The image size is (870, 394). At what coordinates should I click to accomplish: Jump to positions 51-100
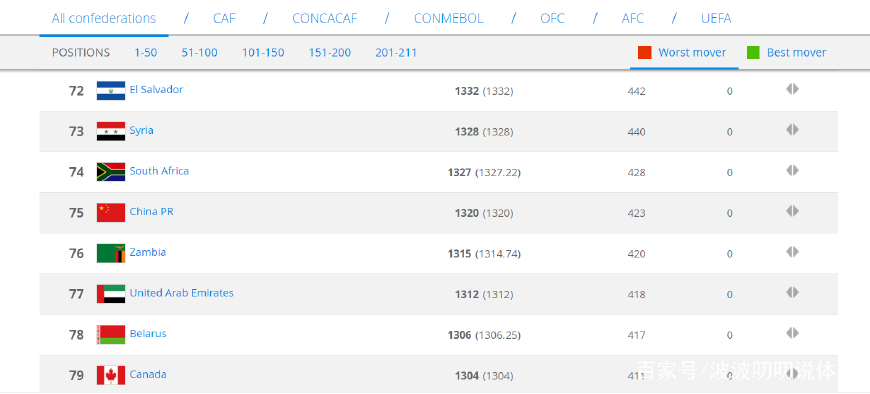[x=199, y=53]
